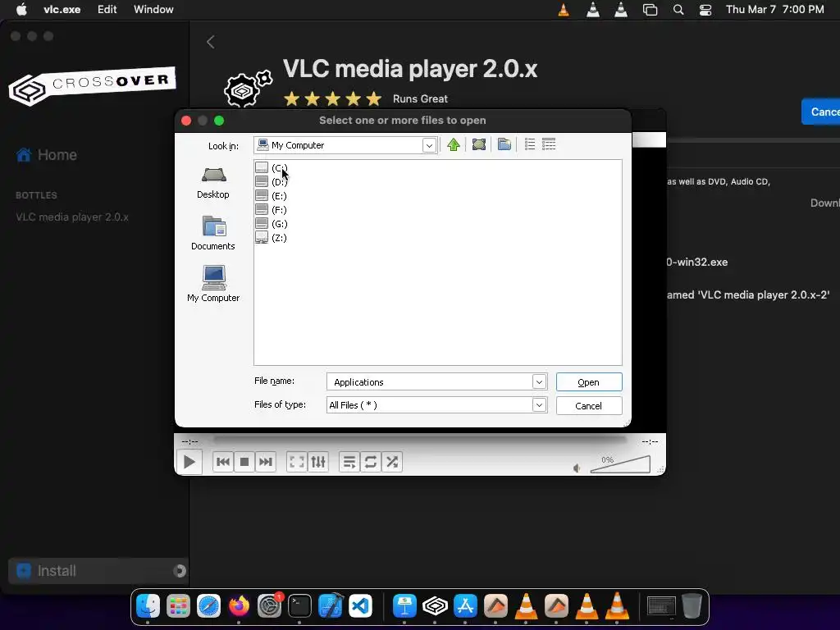This screenshot has width=840, height=630.
Task: Select VLC media player 2.0.x bottle
Action: coord(72,217)
